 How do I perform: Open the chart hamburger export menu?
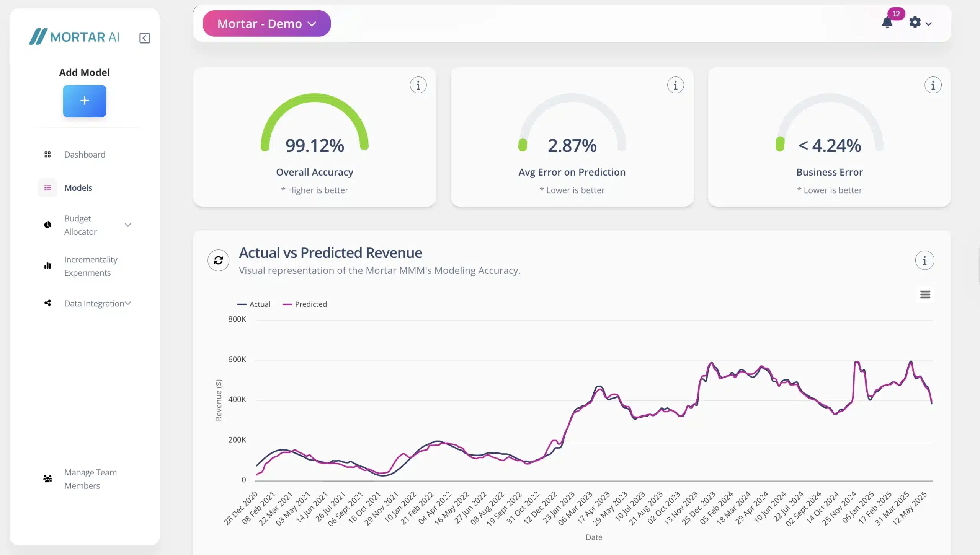pyautogui.click(x=925, y=295)
